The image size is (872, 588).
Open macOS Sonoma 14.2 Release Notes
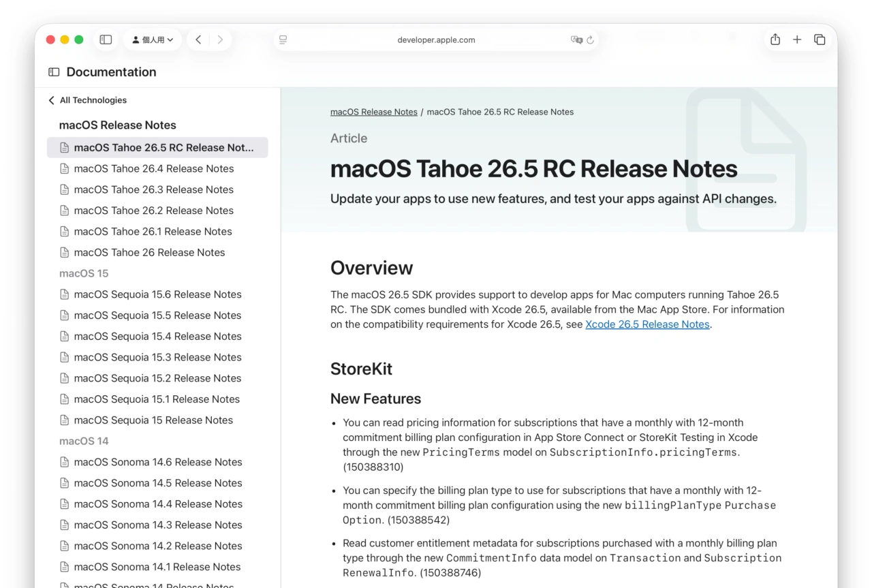click(158, 546)
